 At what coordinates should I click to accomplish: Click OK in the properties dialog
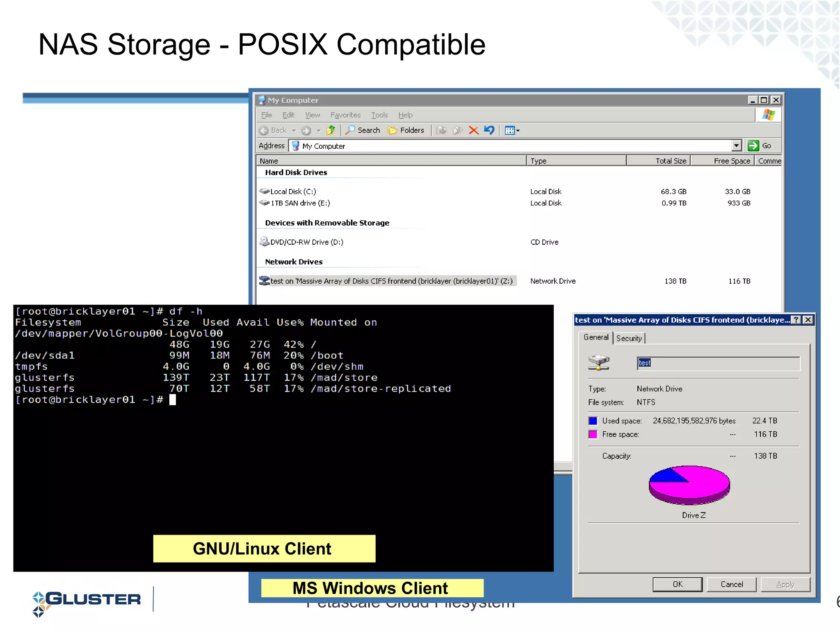click(x=678, y=584)
